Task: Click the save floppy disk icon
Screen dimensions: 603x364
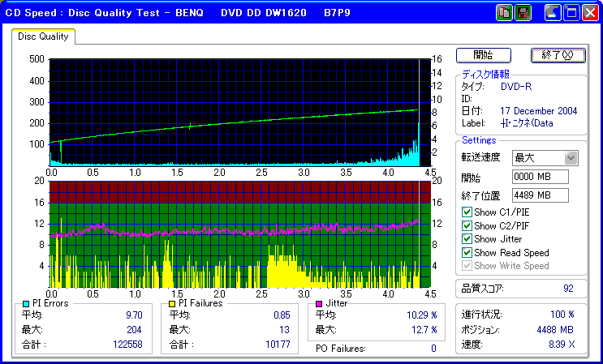Action: (523, 13)
